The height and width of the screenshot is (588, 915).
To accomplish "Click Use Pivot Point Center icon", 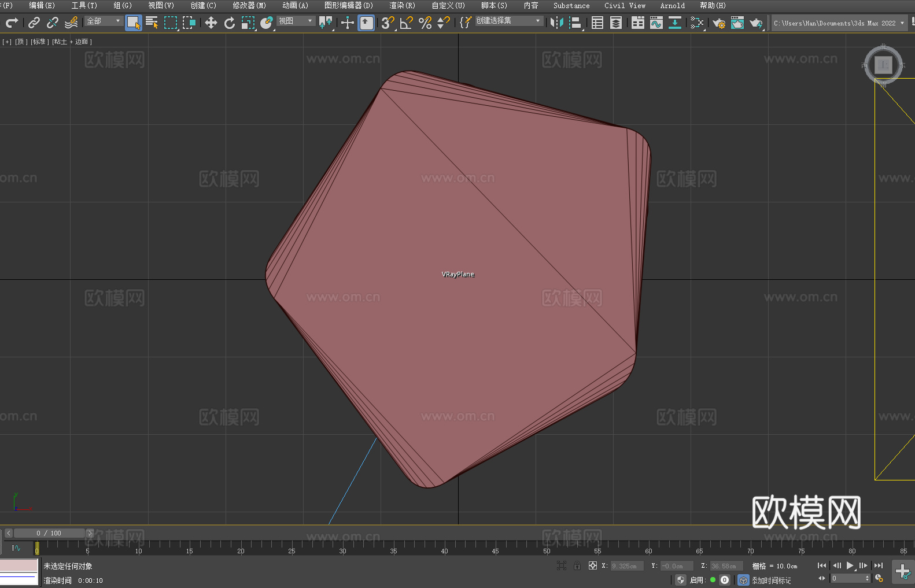I will coord(326,23).
